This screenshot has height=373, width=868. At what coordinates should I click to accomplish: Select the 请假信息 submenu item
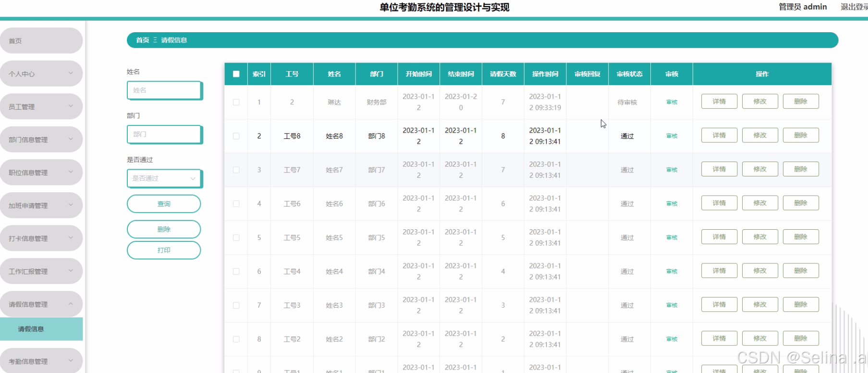pyautogui.click(x=41, y=329)
